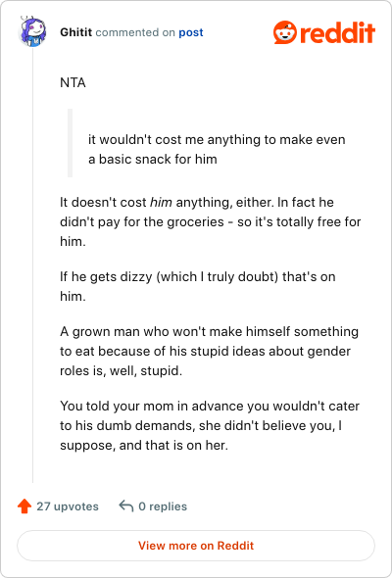Click the italic 'him' word
Viewport: 392px width, 578px height.
click(x=161, y=203)
